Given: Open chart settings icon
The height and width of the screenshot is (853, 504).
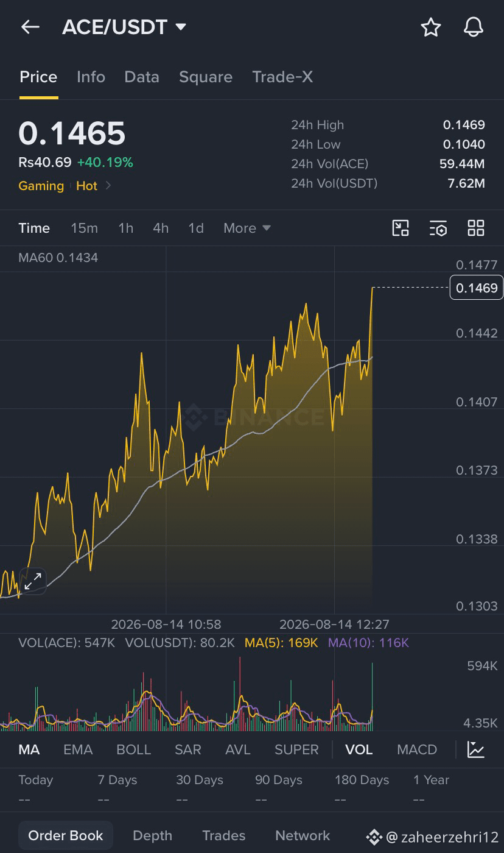Looking at the screenshot, I should [x=438, y=228].
